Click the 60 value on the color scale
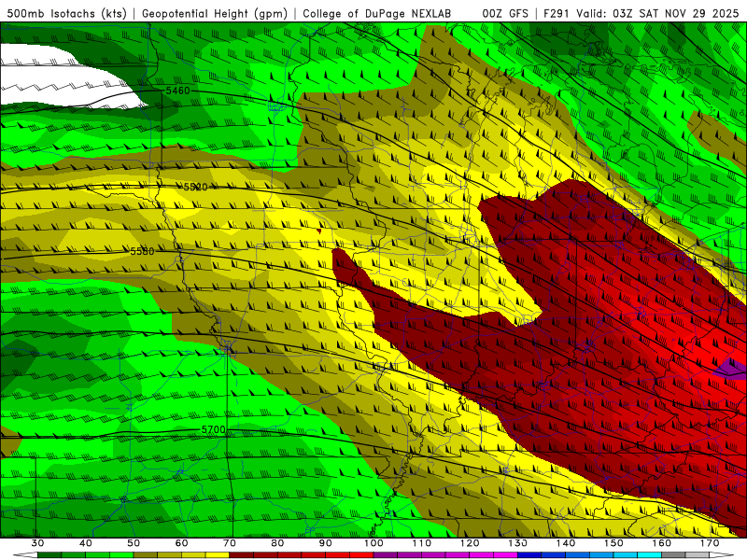This screenshot has width=747, height=560. click(x=181, y=543)
